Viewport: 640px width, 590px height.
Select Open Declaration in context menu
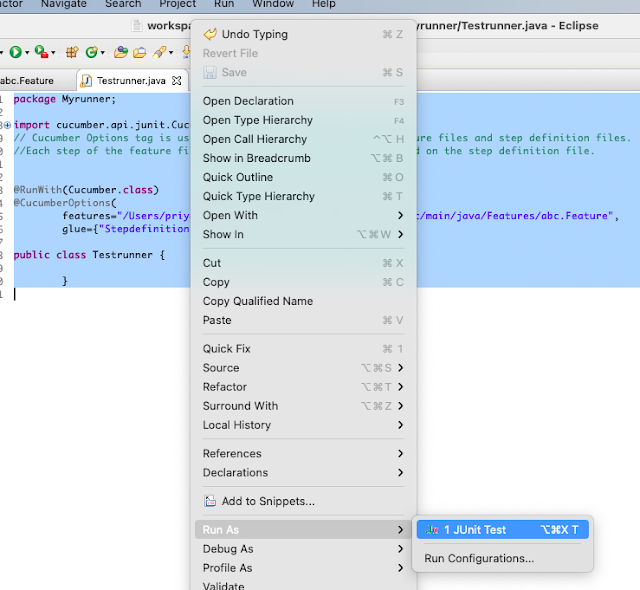tap(303, 101)
